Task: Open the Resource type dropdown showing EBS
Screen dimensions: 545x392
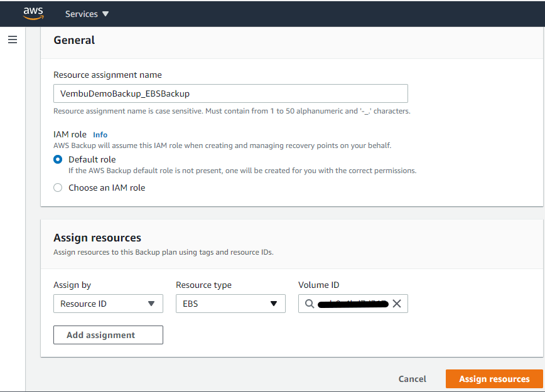Action: pyautogui.click(x=230, y=304)
